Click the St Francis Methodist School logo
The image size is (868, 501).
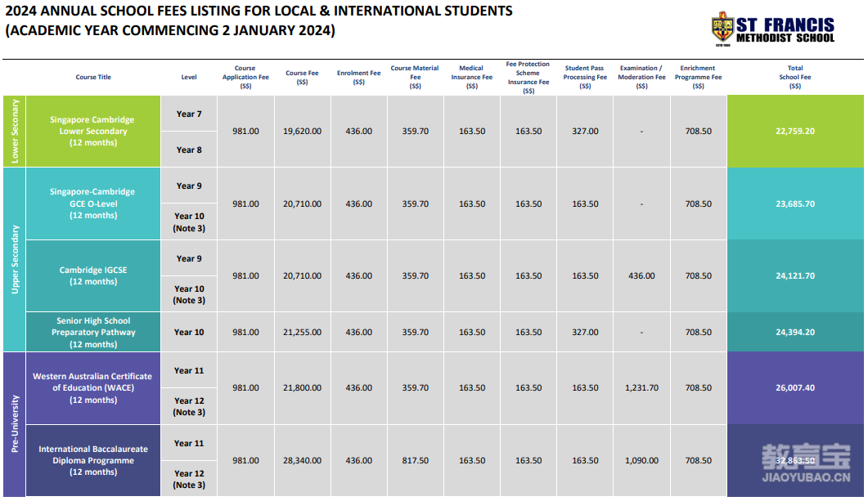click(773, 29)
